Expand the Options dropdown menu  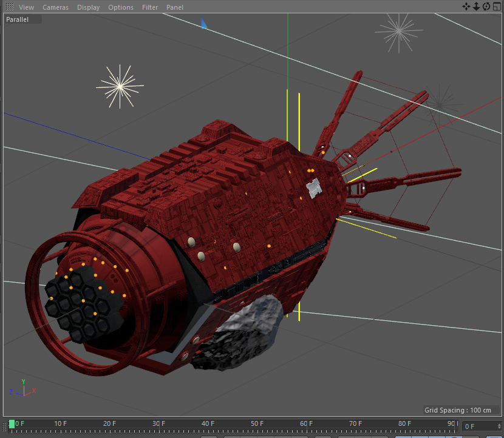tap(121, 7)
